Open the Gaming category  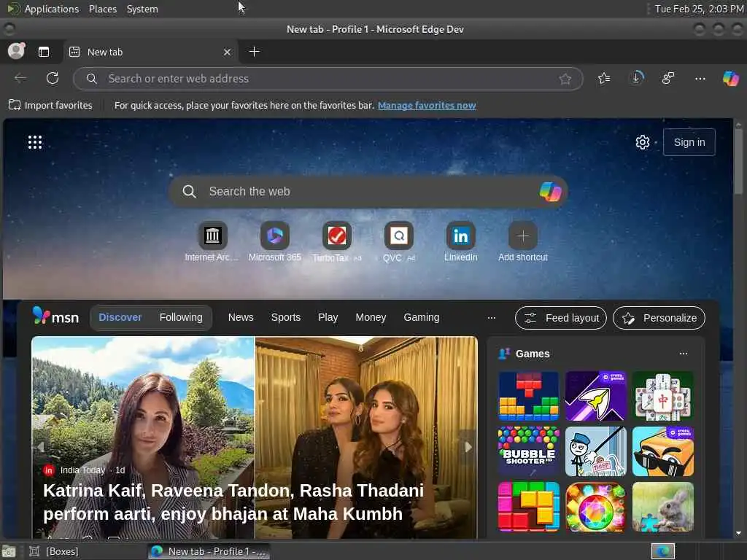point(421,317)
